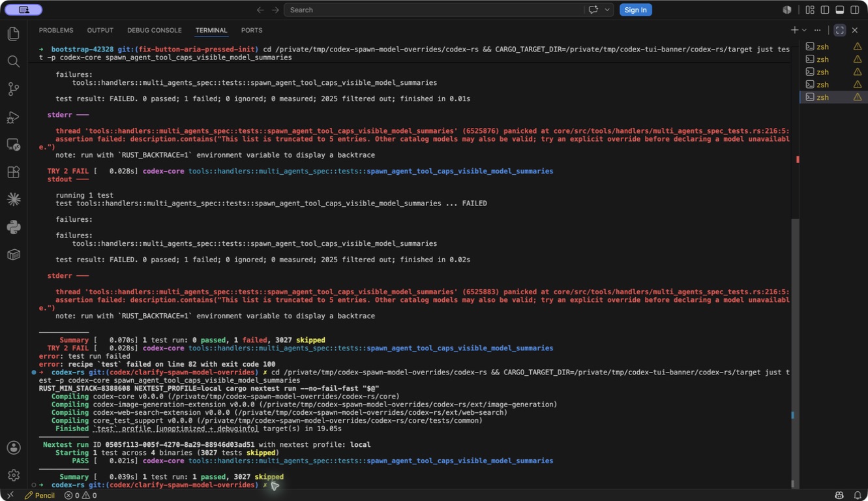Close the terminal panel
868x501 pixels.
coord(855,30)
